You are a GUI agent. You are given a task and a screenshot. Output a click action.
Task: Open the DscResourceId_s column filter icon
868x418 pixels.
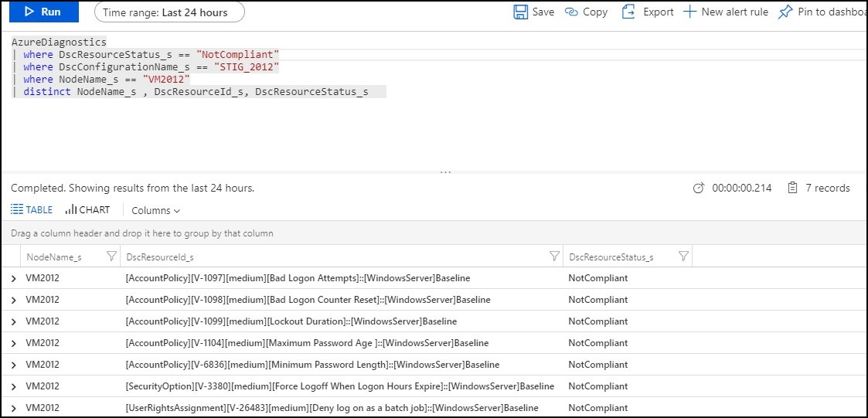coord(554,257)
